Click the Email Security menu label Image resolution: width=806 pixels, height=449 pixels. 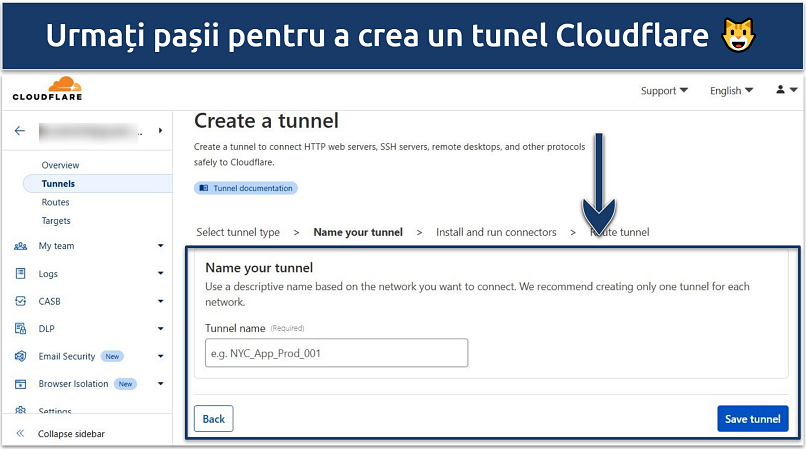(x=67, y=356)
